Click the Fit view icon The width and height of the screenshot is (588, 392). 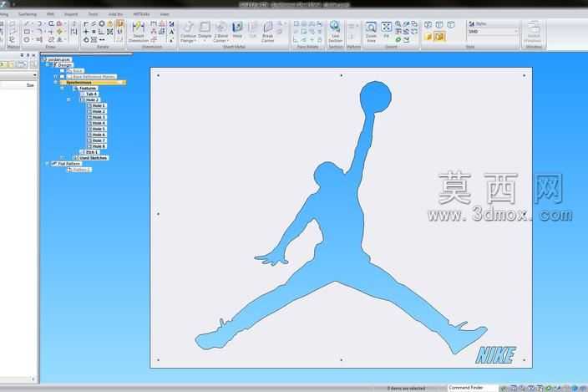[386, 30]
